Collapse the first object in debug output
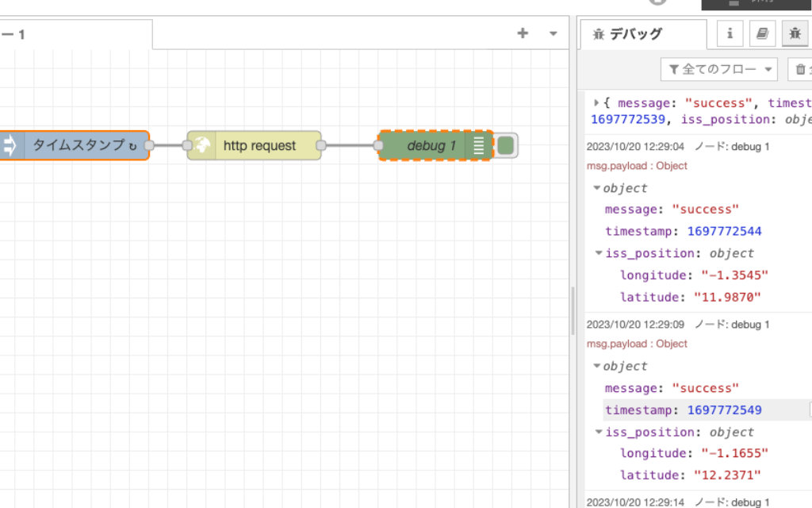The width and height of the screenshot is (812, 508). click(x=597, y=188)
